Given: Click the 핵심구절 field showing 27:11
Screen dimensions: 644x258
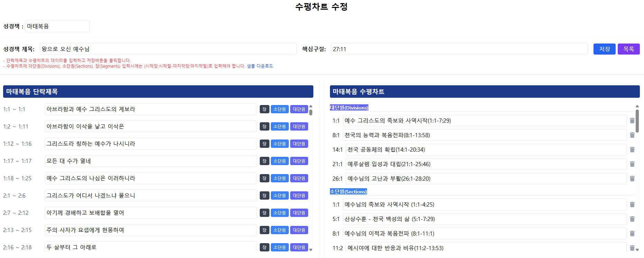Looking at the screenshot, I should click(x=459, y=49).
